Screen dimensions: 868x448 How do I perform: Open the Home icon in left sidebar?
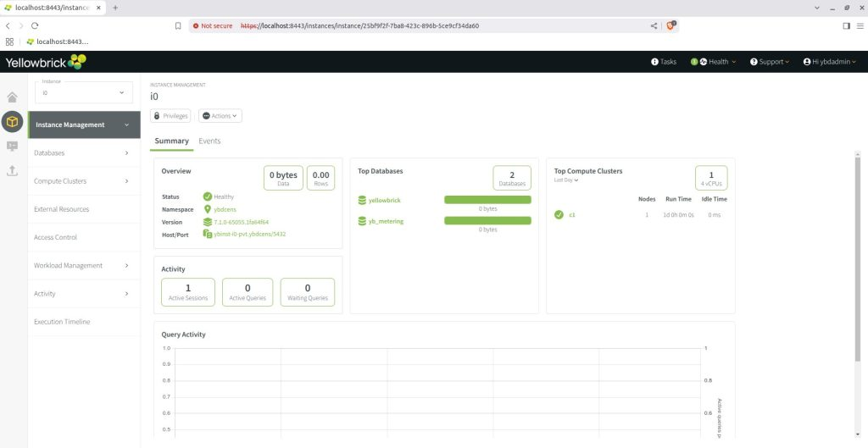pos(12,97)
